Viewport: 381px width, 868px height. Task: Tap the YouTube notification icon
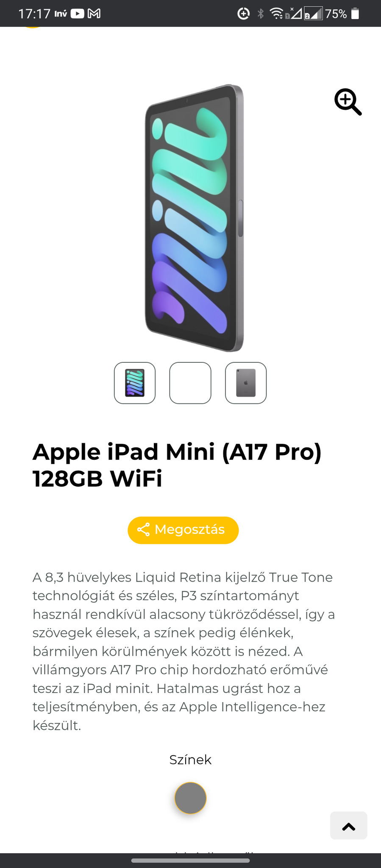77,14
